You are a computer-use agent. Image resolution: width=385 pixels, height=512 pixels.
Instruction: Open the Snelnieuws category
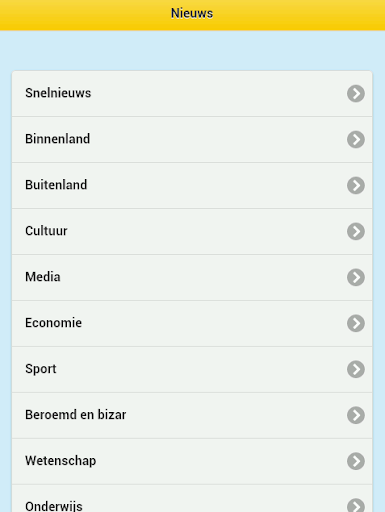tap(192, 94)
